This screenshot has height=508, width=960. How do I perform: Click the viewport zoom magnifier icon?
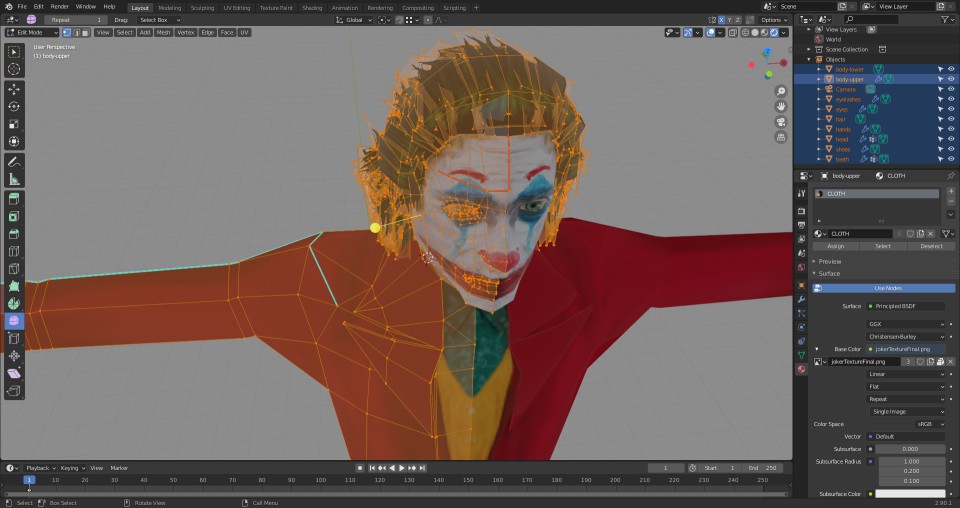pyautogui.click(x=781, y=91)
